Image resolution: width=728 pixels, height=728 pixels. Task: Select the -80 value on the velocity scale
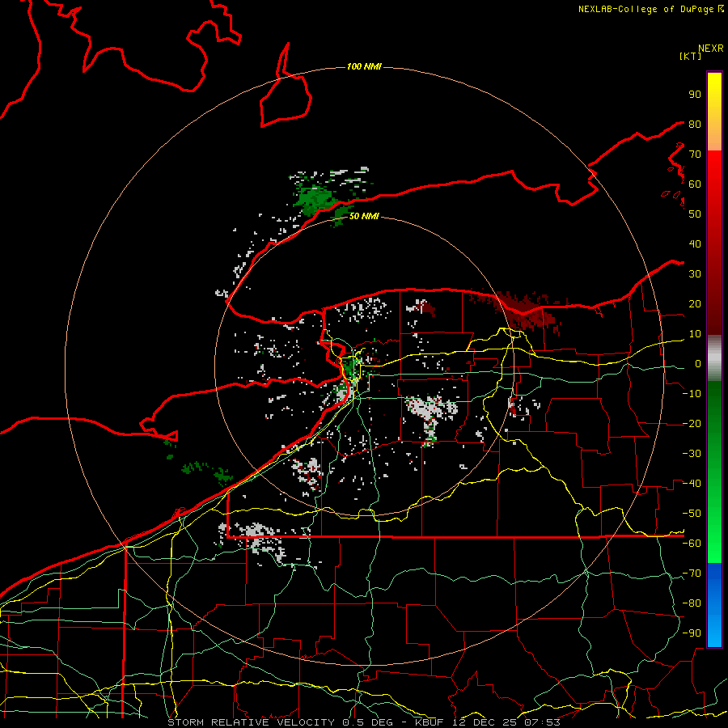click(x=692, y=603)
